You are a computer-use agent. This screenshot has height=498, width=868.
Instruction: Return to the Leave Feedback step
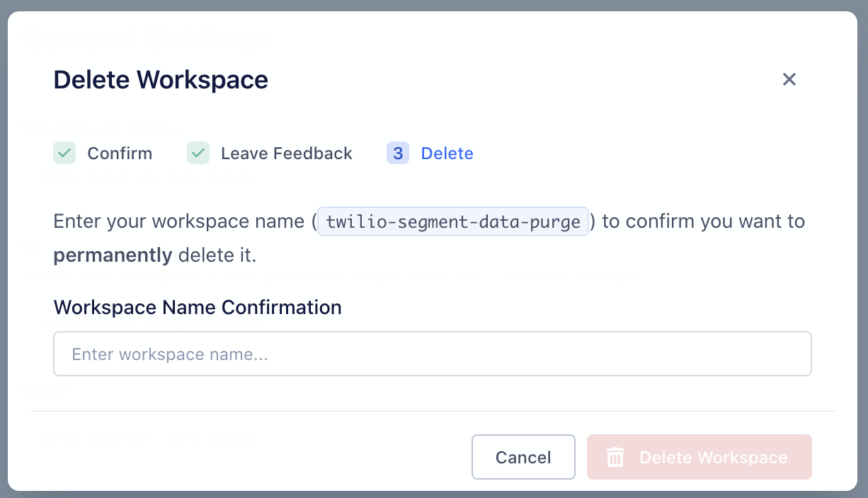tap(286, 154)
